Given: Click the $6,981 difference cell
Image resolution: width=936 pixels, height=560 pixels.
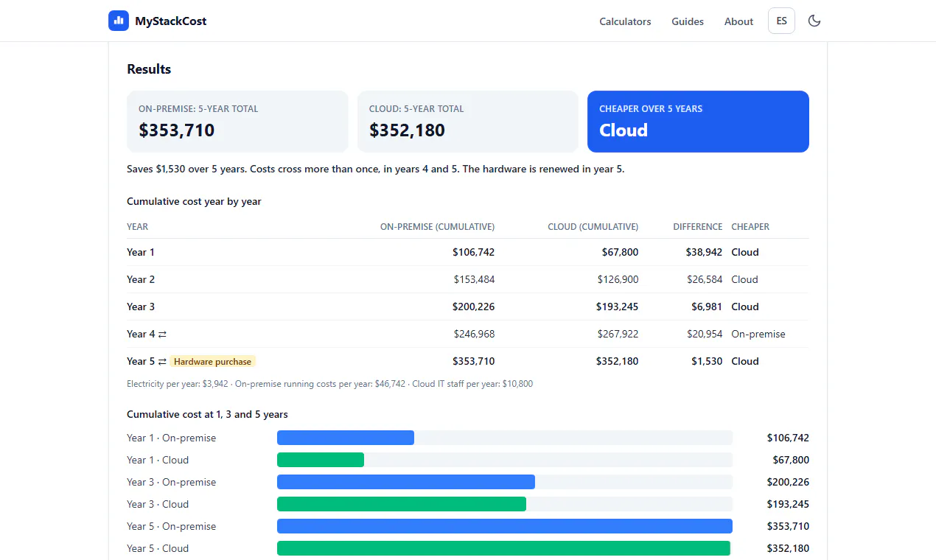Looking at the screenshot, I should coord(707,307).
